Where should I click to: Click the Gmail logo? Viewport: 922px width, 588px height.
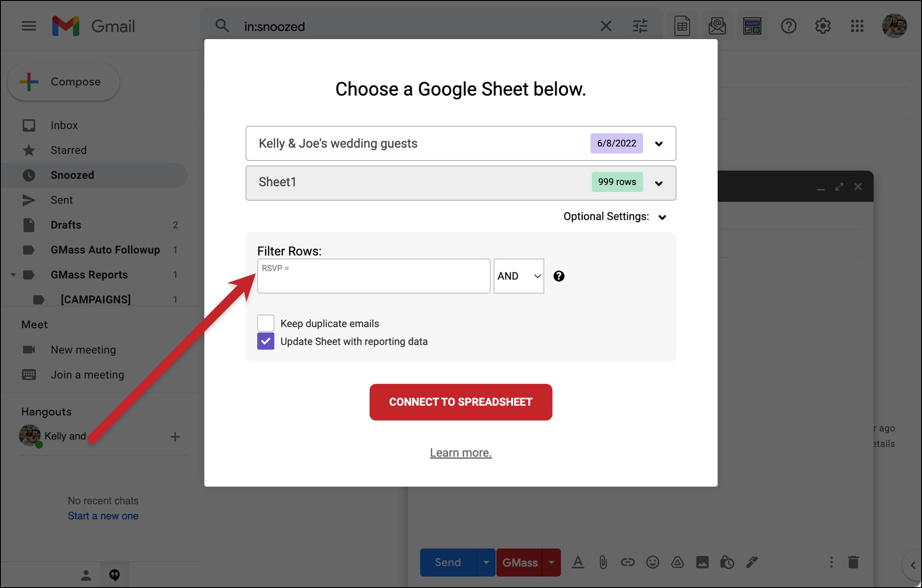pyautogui.click(x=93, y=26)
